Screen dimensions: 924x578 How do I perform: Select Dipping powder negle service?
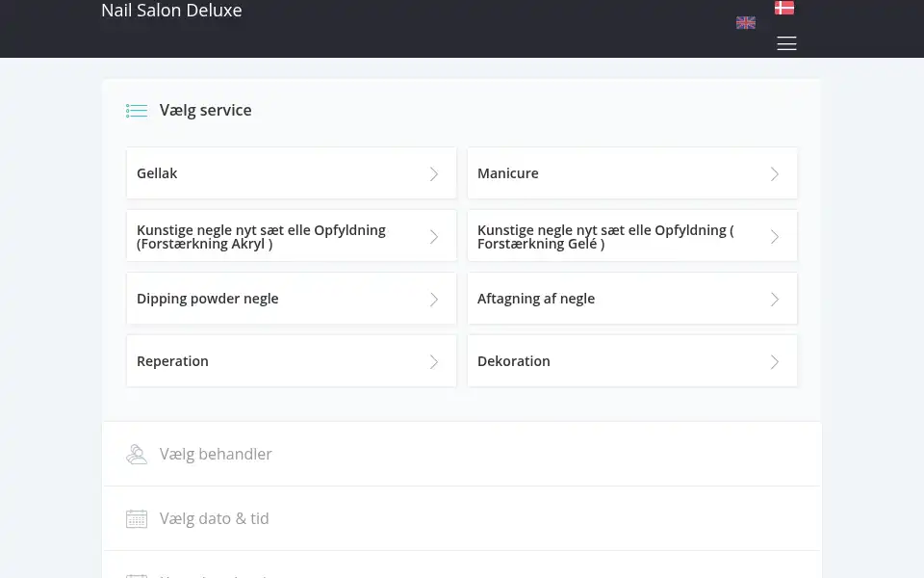[292, 299]
